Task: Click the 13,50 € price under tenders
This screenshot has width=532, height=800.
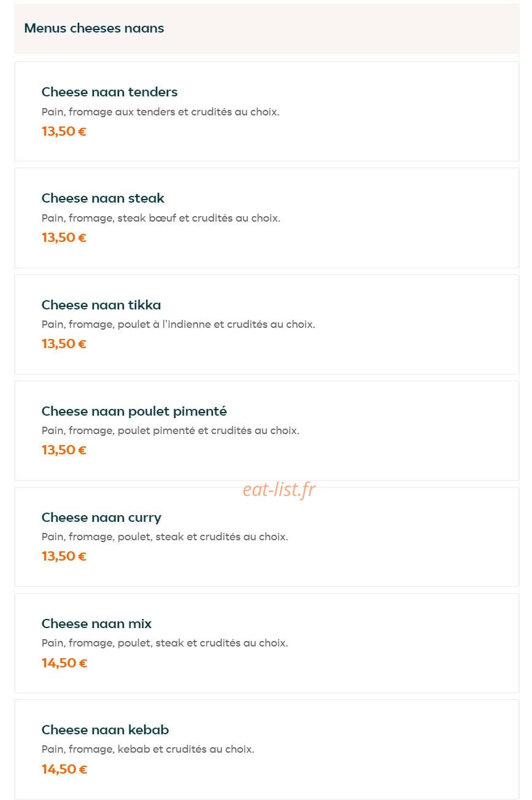Action: point(64,131)
